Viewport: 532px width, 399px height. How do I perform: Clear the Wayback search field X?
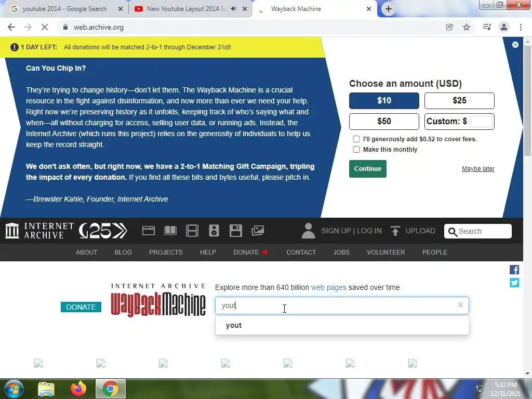[460, 304]
